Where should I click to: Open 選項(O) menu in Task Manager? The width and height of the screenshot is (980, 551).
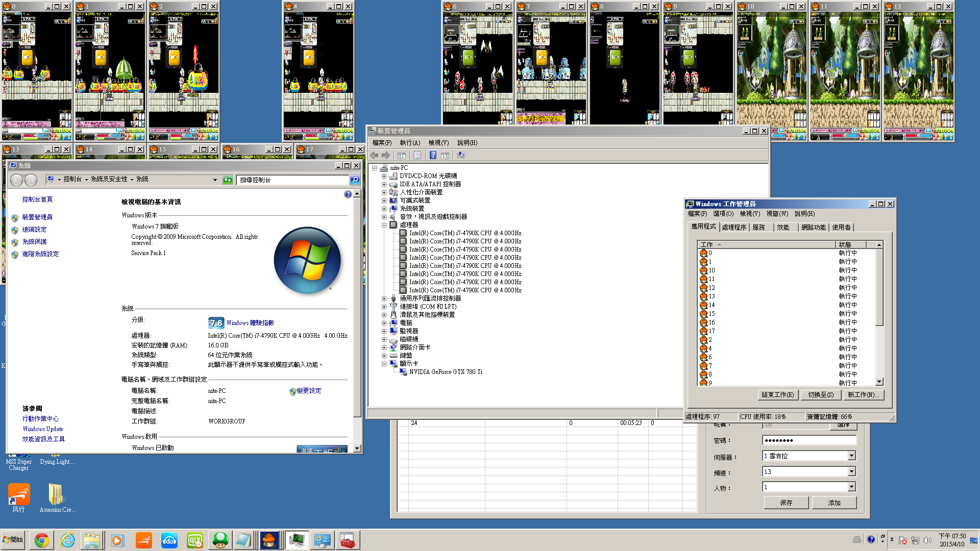723,214
